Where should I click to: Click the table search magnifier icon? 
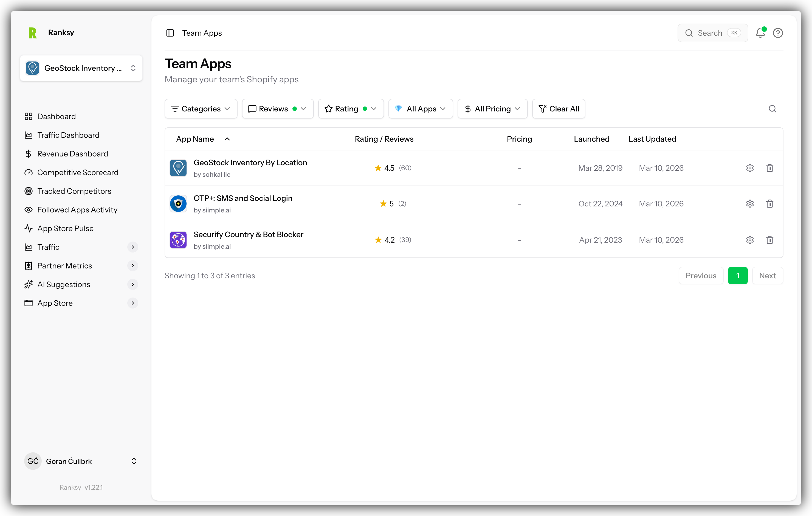(x=772, y=109)
